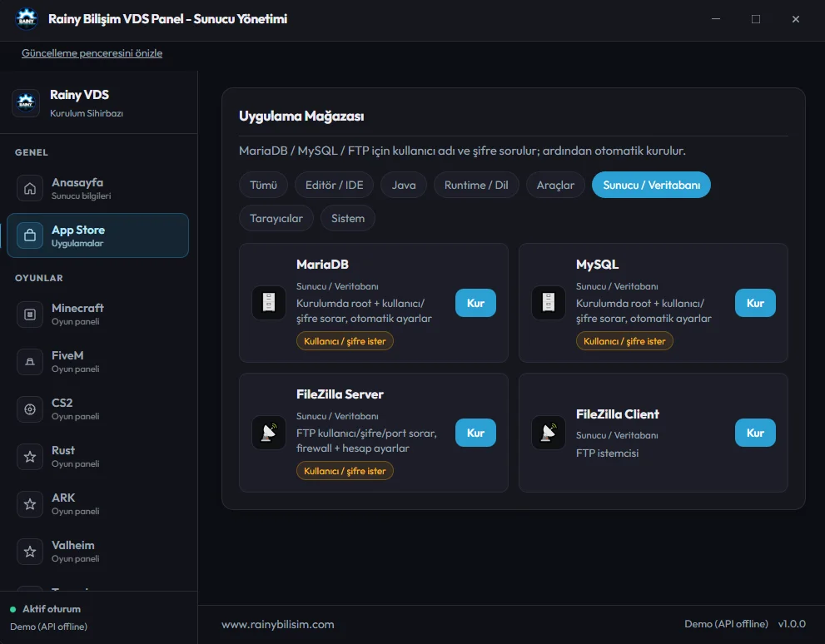
Task: Click the MySQL Kullanıcı / şifre ister badge
Action: [x=624, y=341]
